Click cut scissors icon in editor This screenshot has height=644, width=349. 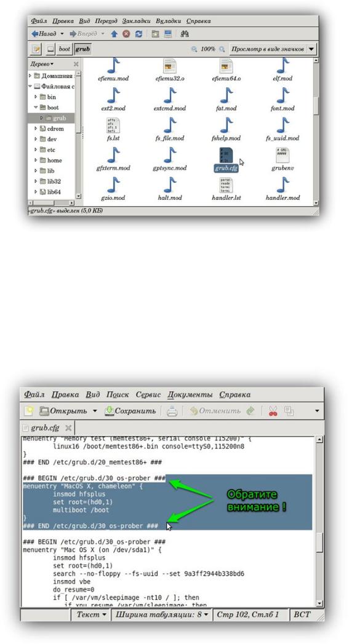pyautogui.click(x=273, y=411)
